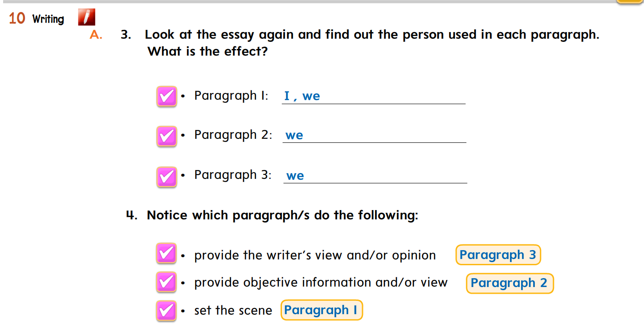
Task: Click question 3 'Look at the essay again' text
Action: coord(372,35)
